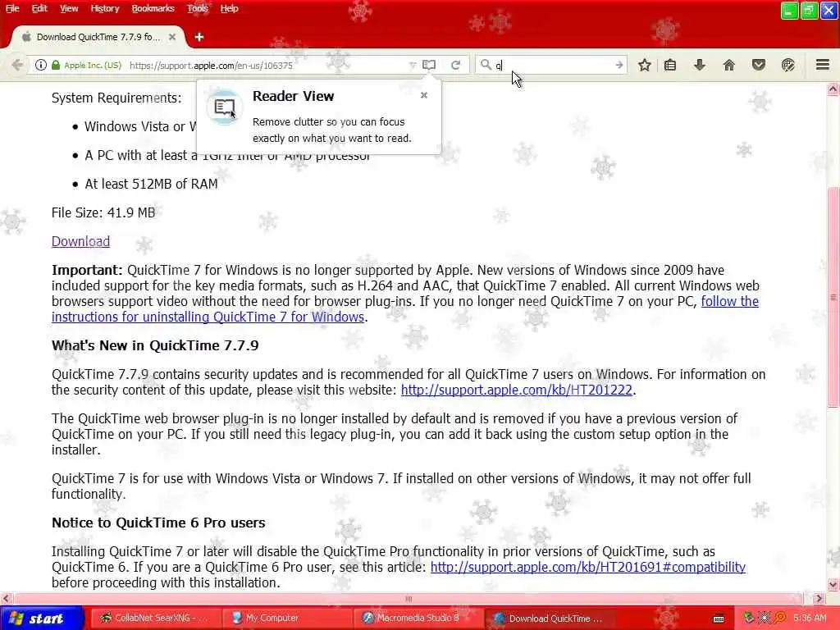
Task: Click the keyboard icon in system tray
Action: coord(719,619)
